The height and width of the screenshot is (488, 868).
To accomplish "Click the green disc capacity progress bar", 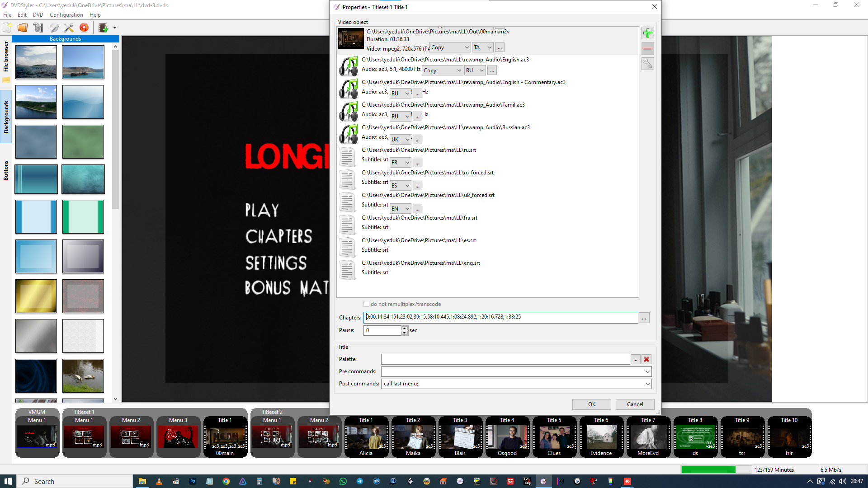I will coord(717,469).
